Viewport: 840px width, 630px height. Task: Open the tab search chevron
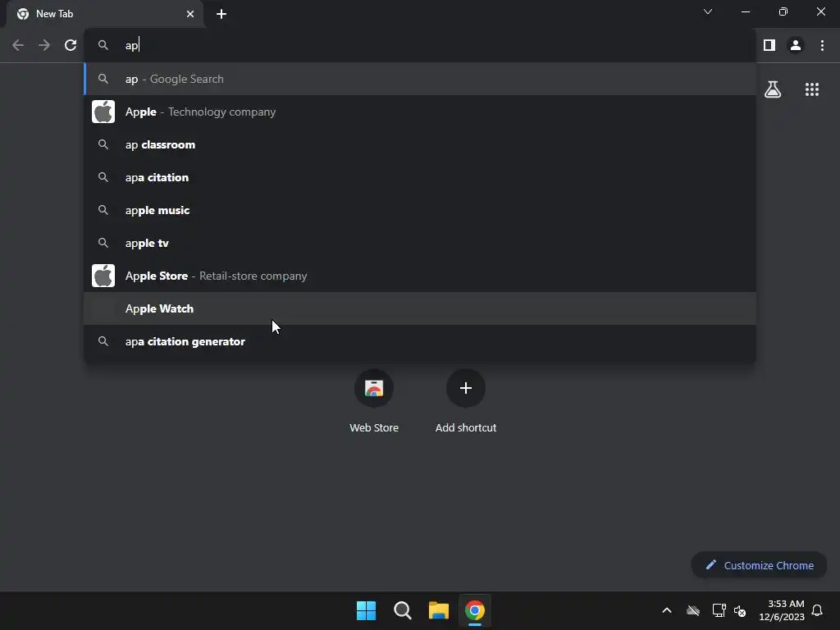click(x=708, y=11)
